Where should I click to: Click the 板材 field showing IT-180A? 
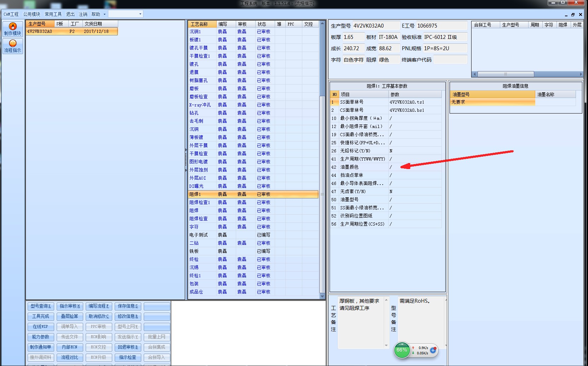point(388,37)
